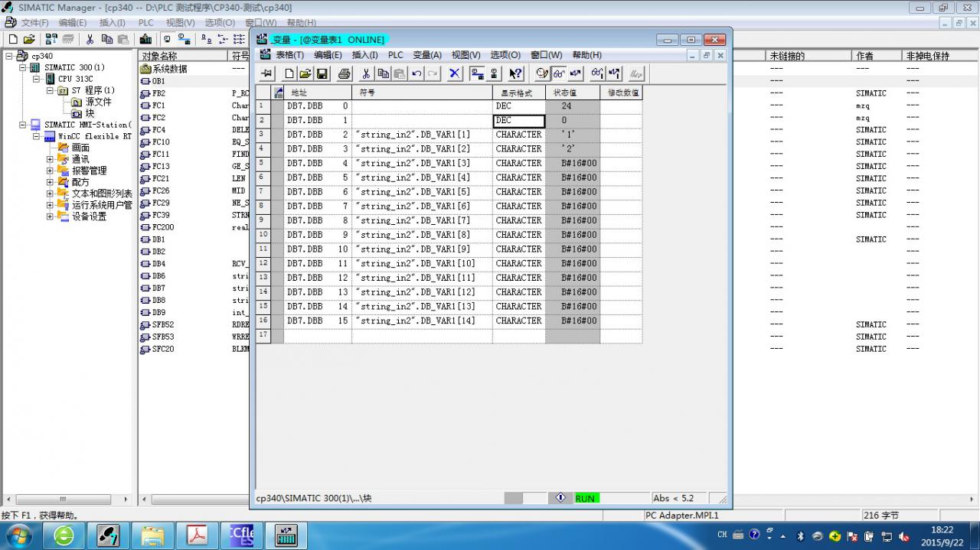Click the modify variable icon beside glasses
980x550 pixels.
(x=576, y=73)
